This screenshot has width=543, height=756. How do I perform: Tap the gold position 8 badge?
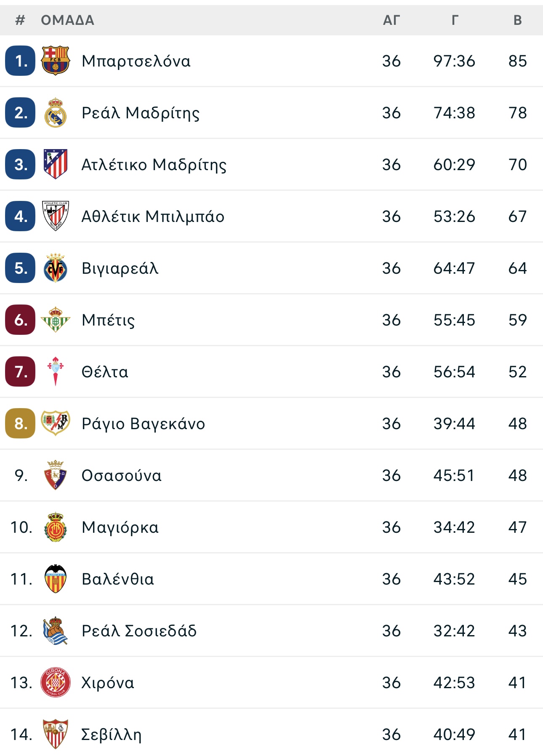[x=20, y=423]
